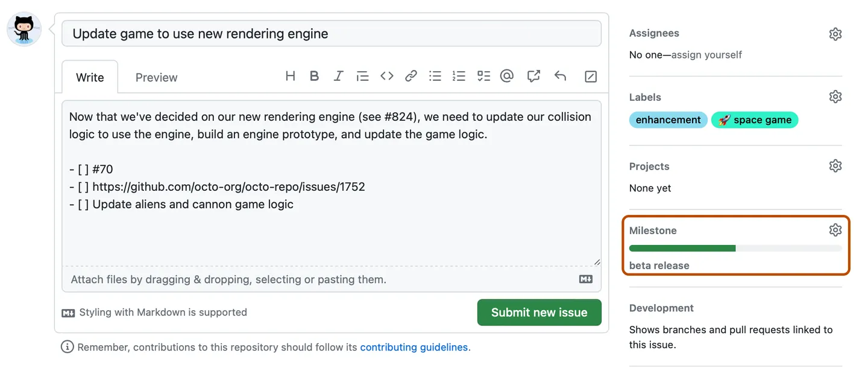The height and width of the screenshot is (379, 868).
Task: Switch to the Preview tab
Action: point(156,77)
